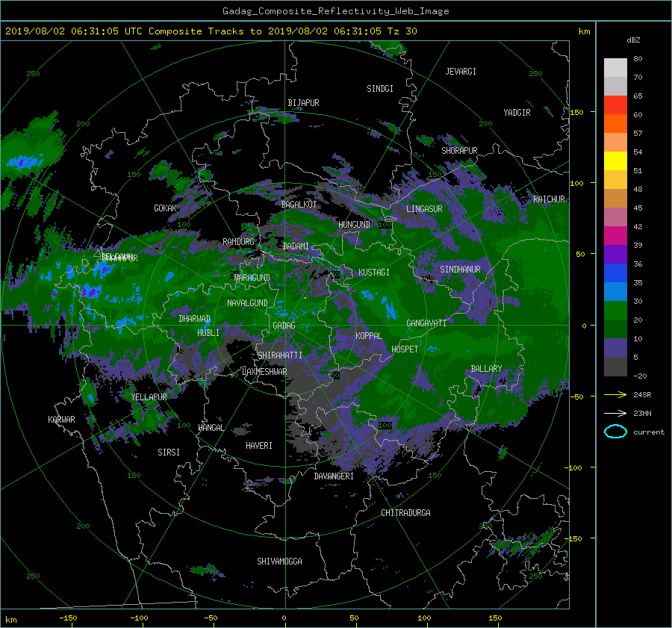Viewport: 672px width, 628px height.
Task: Pick the dark grey -20 to 5 dBZ swatch
Action: coord(615,367)
